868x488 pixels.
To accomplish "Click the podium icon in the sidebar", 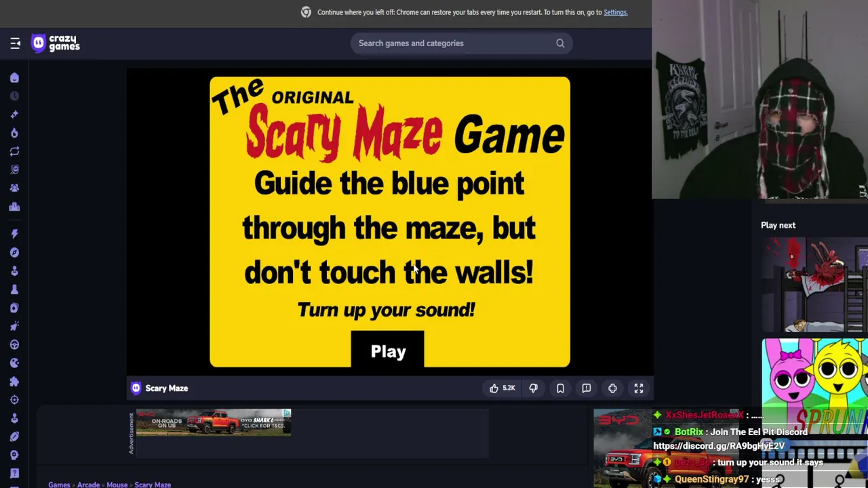I will coord(14,207).
